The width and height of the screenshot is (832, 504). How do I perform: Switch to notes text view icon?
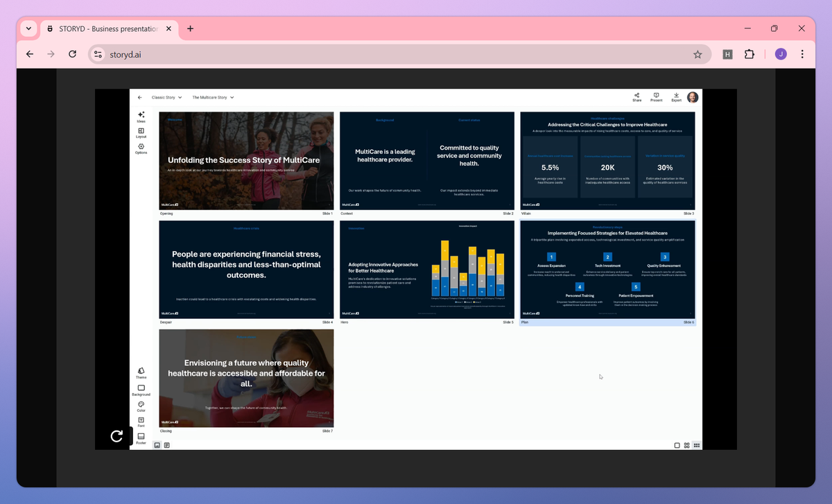[x=166, y=445]
